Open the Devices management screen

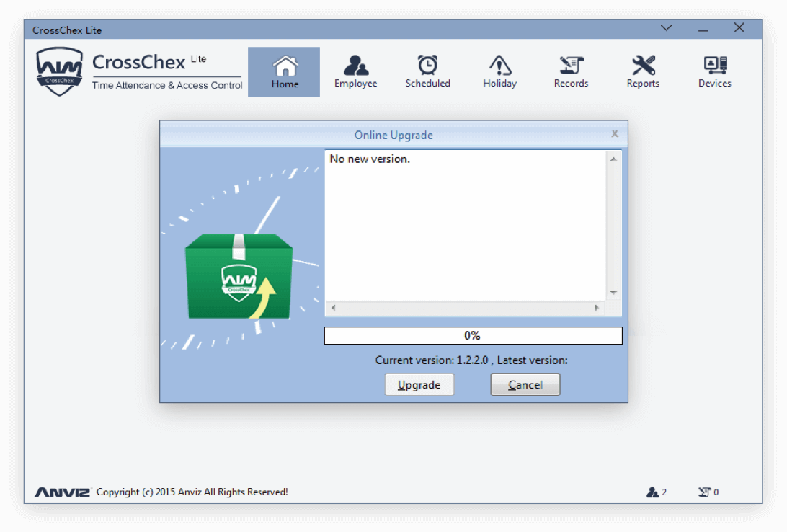714,70
